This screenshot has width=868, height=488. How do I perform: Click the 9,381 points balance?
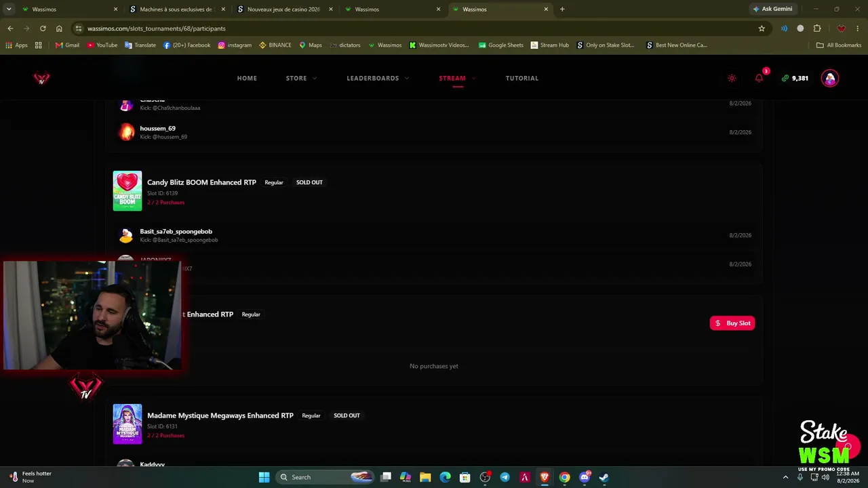[x=795, y=79]
